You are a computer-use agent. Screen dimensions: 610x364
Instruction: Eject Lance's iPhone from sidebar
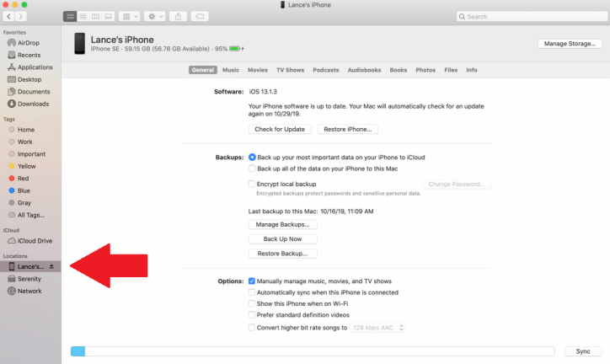pos(51,266)
